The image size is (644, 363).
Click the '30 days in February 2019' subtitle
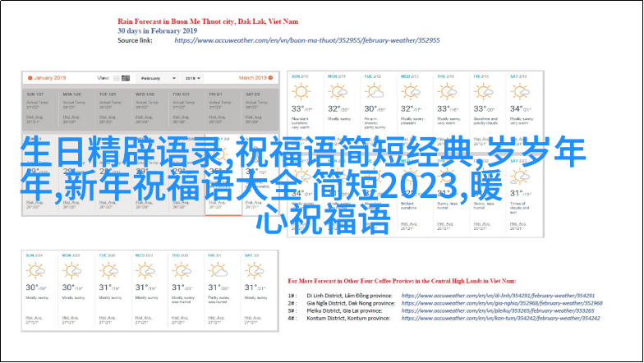[158, 31]
